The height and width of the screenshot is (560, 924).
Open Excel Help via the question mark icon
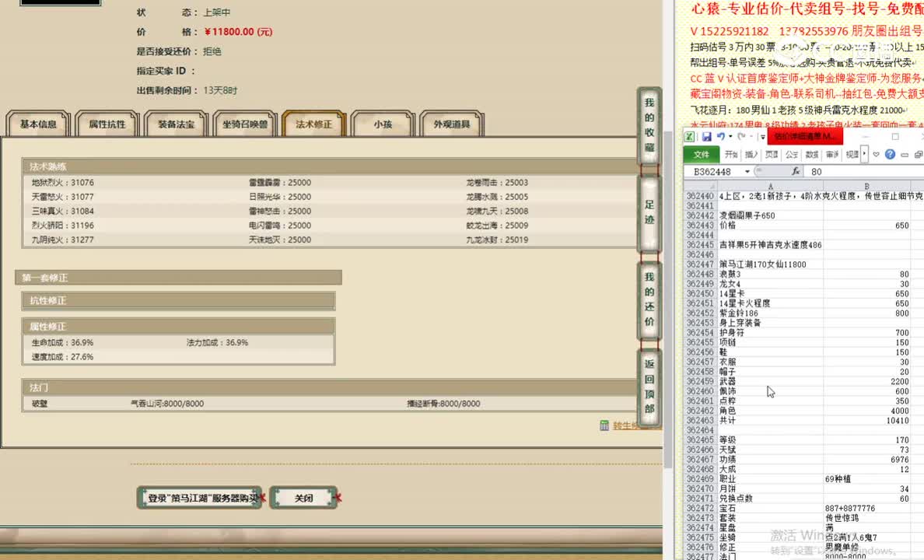coord(890,154)
